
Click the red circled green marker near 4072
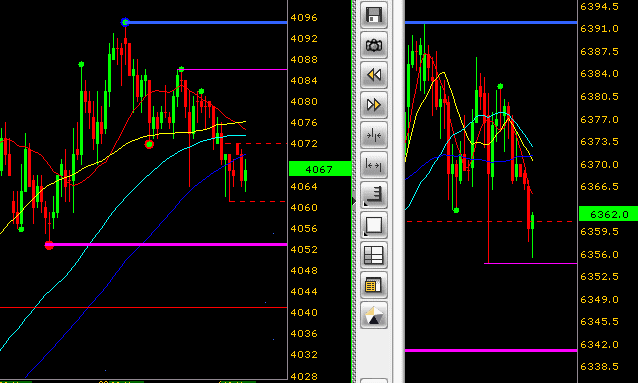149,144
